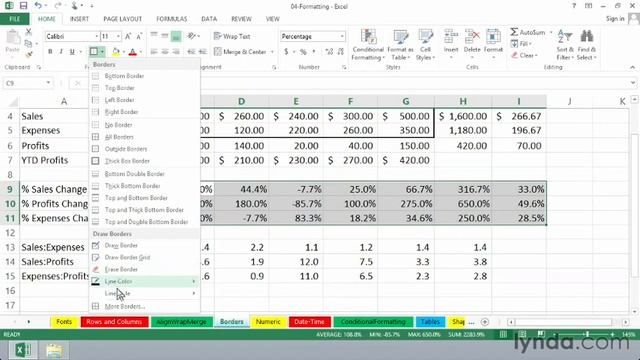The image size is (640, 360).
Task: Open the Percentage number format dropdown
Action: (x=342, y=36)
